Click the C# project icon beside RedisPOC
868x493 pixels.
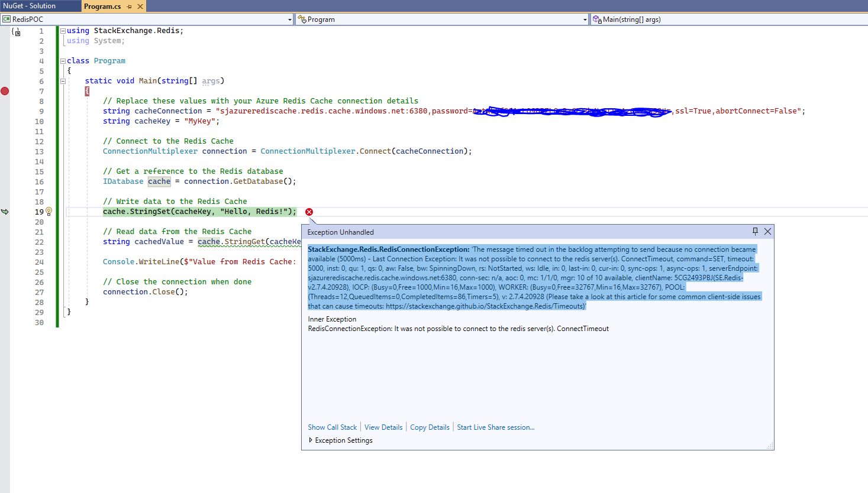[x=7, y=20]
